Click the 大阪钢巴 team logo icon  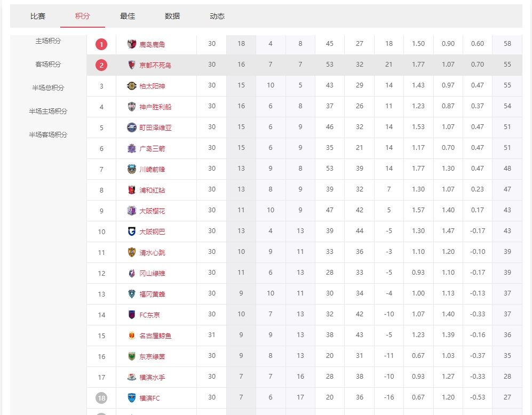tap(132, 232)
